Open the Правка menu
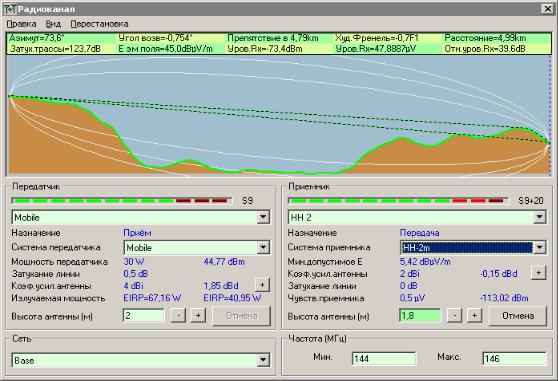 tap(22, 24)
